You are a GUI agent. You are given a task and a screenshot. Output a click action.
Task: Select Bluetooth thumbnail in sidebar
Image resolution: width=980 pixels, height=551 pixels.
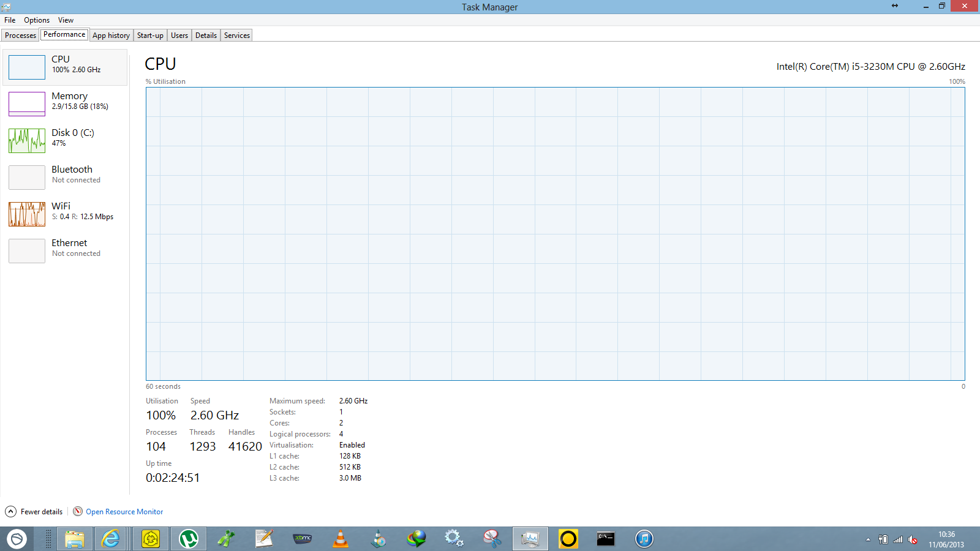click(27, 178)
